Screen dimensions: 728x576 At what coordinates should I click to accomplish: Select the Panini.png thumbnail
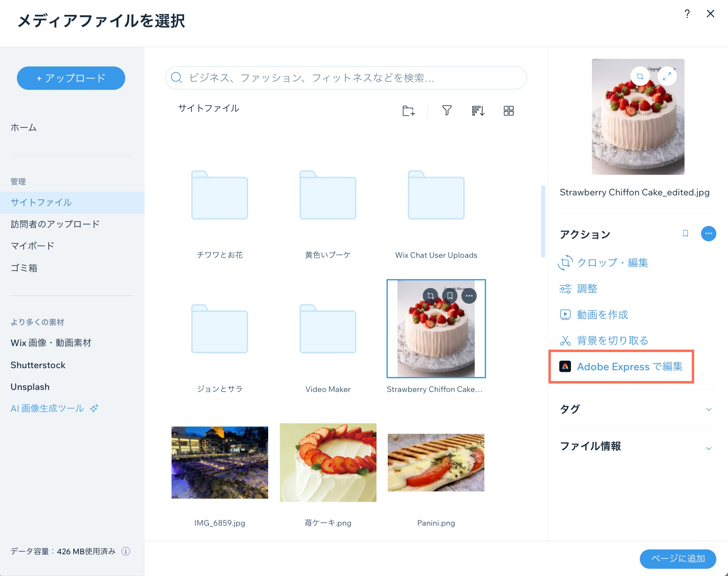436,462
